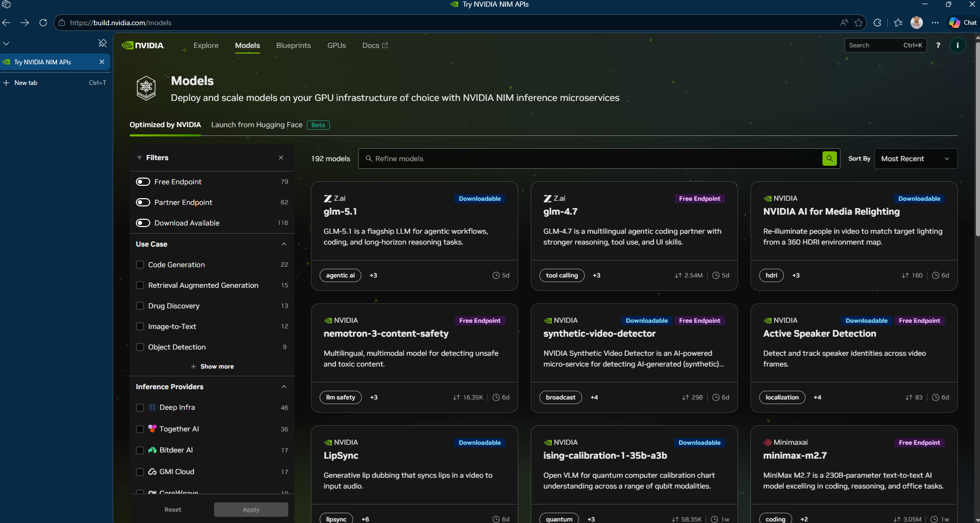Enable the Download Available toggle
The height and width of the screenshot is (523, 980).
pos(143,223)
